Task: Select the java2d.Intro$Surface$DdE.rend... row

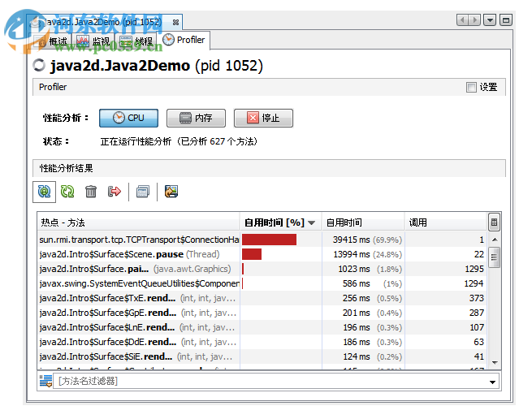Action: pos(262,342)
